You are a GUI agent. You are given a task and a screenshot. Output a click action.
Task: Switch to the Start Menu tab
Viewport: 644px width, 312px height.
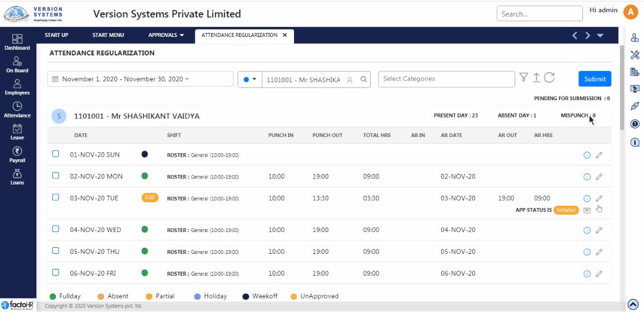click(108, 35)
